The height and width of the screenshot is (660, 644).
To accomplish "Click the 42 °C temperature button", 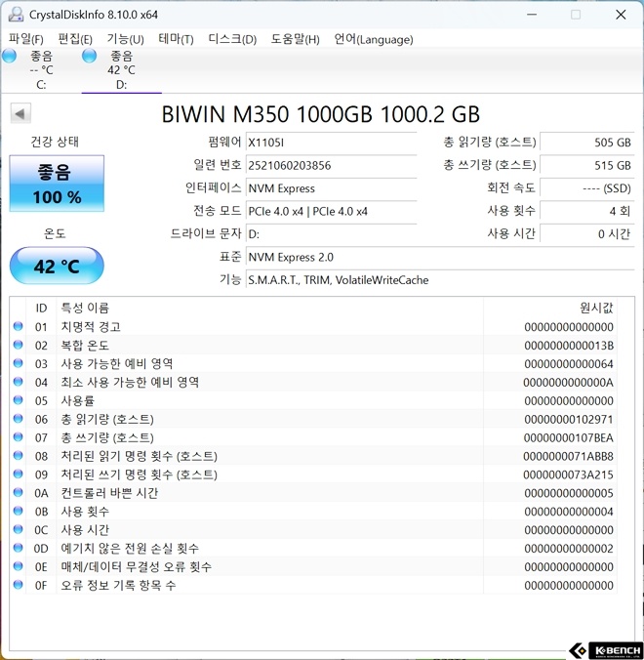I will point(57,267).
